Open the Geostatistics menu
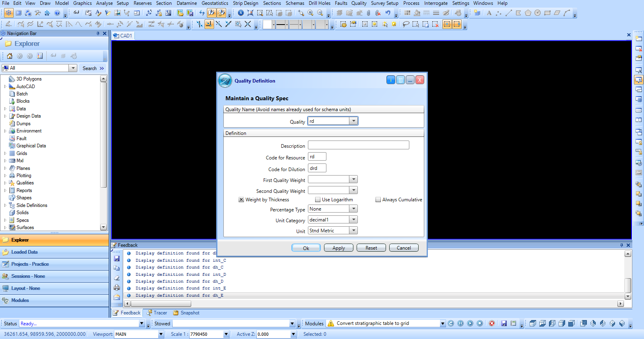 [215, 3]
